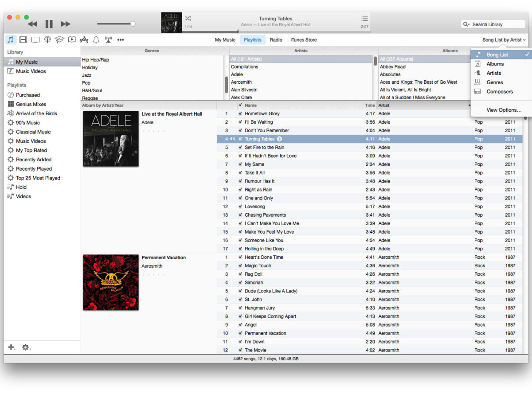Viewport: 532px width, 394px height.
Task: Choose Albums from the view menu
Action: click(x=501, y=64)
